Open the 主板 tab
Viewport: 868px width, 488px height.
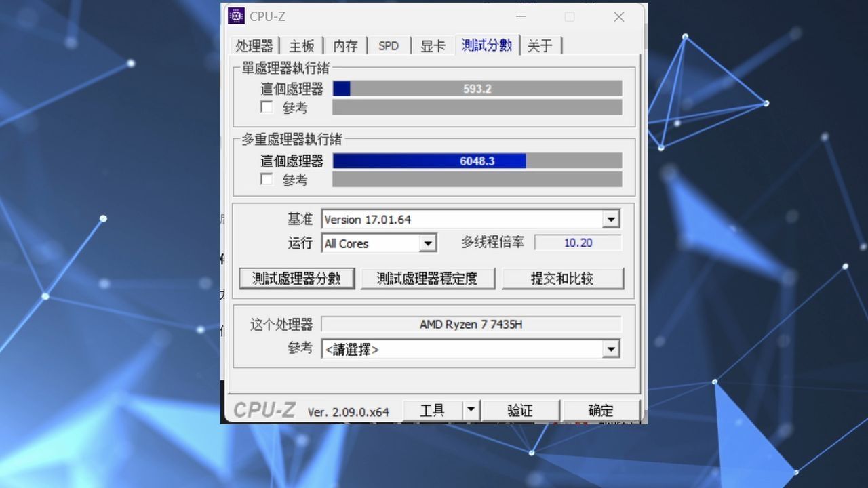click(x=302, y=46)
